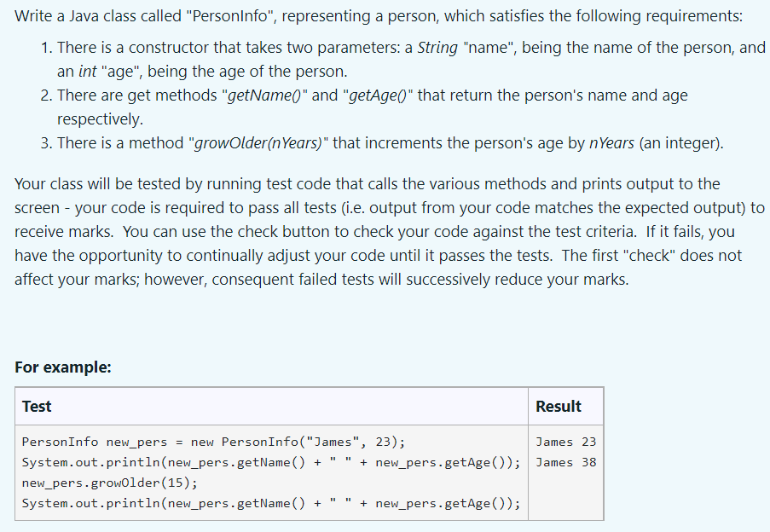Click the italic 'getName()' method name
770x532 pixels.
[264, 95]
